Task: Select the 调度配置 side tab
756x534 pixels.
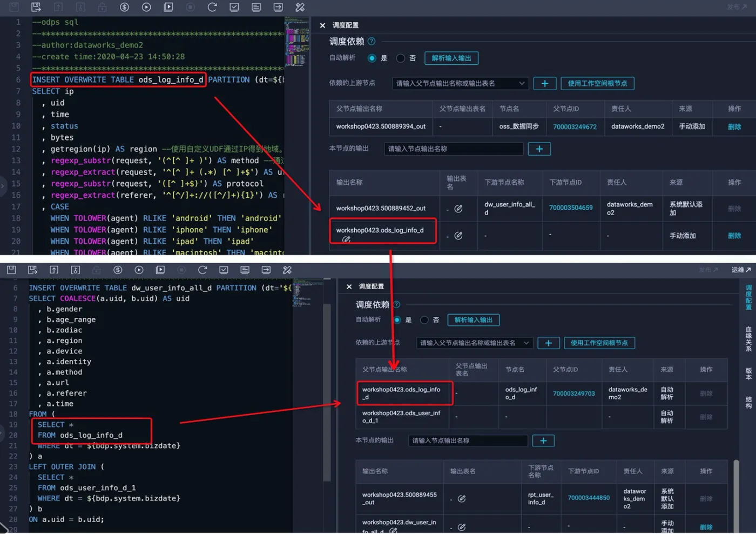Action: pyautogui.click(x=748, y=297)
